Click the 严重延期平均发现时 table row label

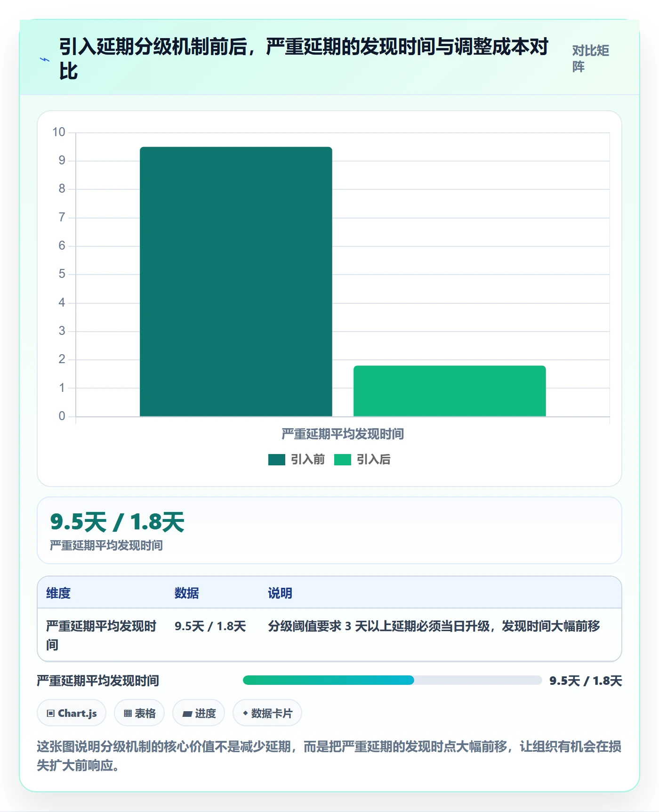coord(101,635)
